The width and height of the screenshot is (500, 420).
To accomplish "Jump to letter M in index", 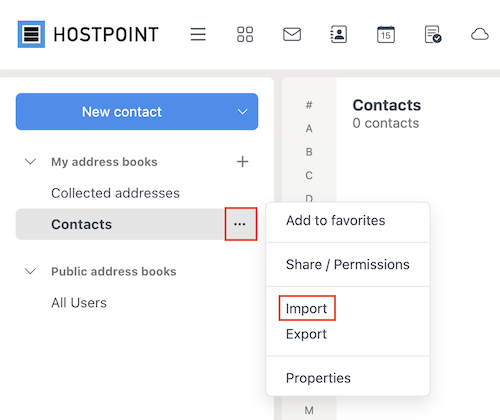I will [309, 410].
